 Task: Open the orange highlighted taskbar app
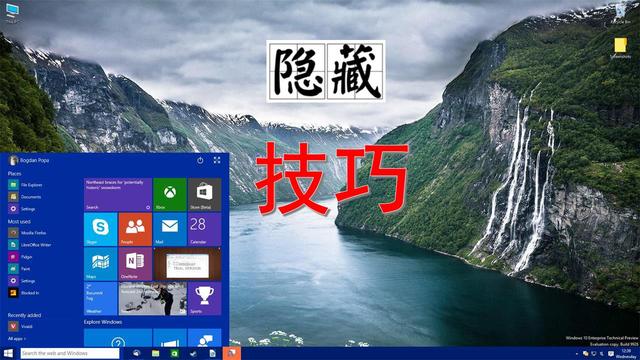[232, 353]
